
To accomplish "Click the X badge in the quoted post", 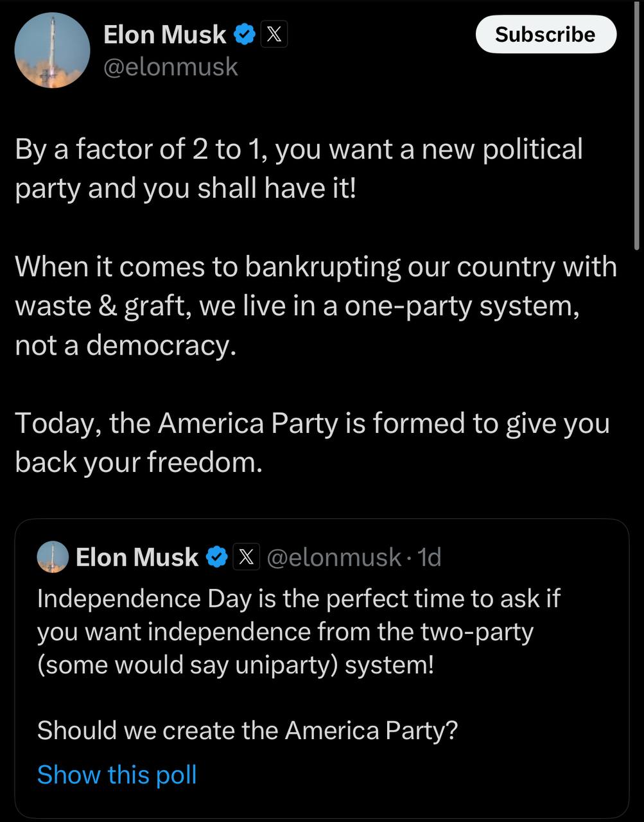I will tap(246, 557).
